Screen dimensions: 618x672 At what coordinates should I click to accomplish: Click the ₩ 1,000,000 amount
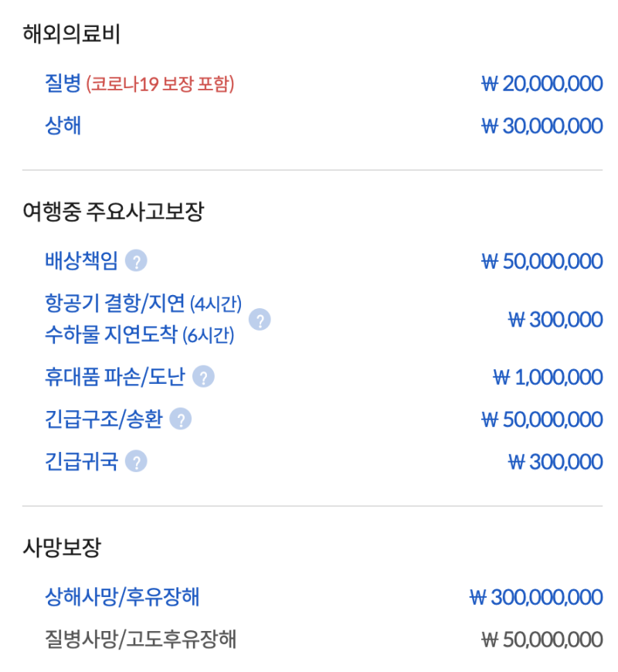(548, 377)
